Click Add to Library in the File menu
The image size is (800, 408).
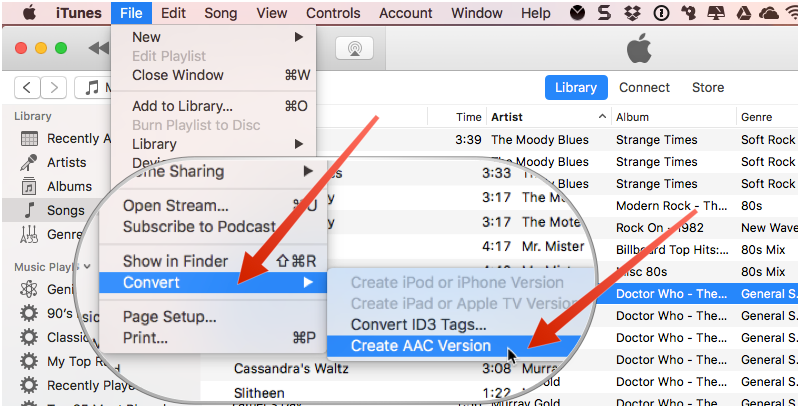[x=182, y=106]
